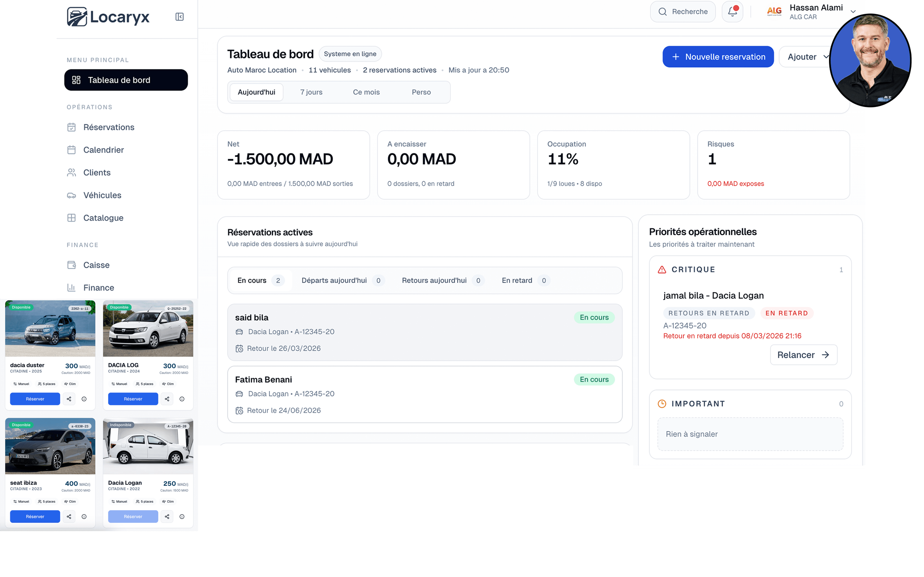Image resolution: width=924 pixels, height=577 pixels.
Task: Collapse the Locaryx sidebar
Action: tap(179, 17)
